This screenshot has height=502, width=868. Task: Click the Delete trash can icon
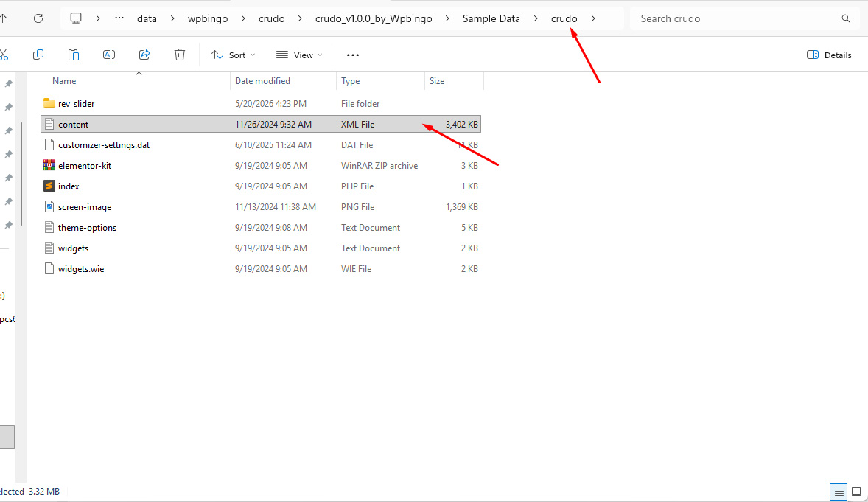180,55
